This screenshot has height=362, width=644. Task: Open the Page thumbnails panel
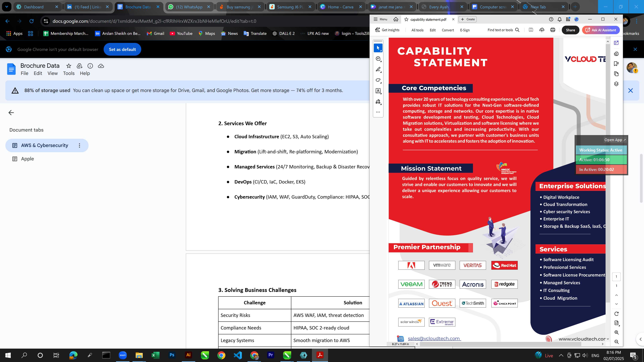[616, 74]
